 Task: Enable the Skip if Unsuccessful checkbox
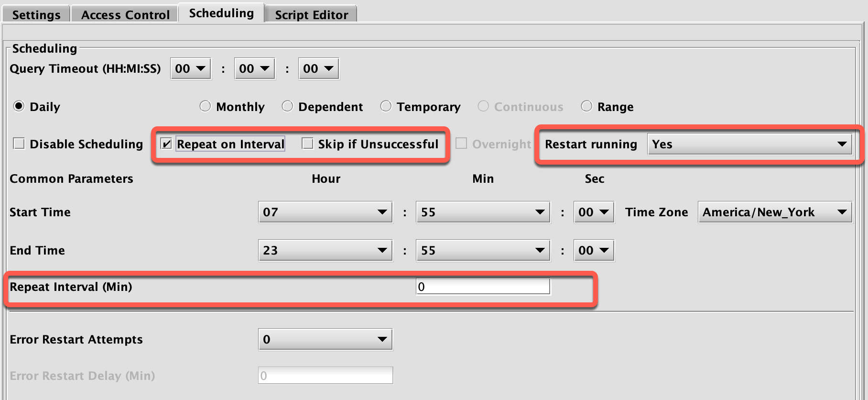(307, 144)
